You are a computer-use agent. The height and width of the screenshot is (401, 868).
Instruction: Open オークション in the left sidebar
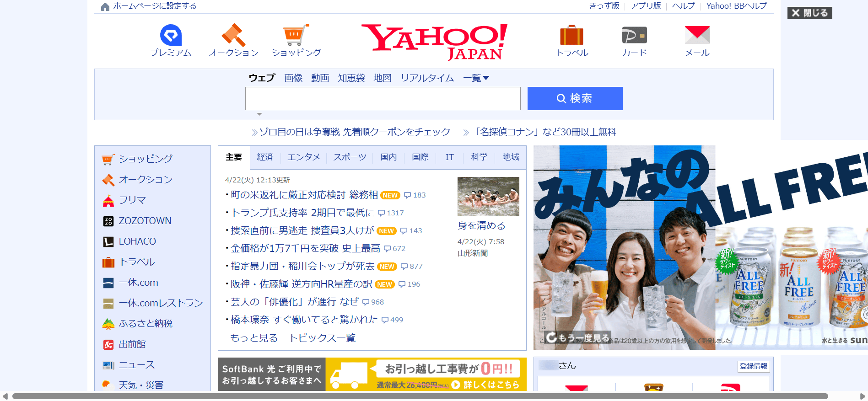[x=146, y=179]
